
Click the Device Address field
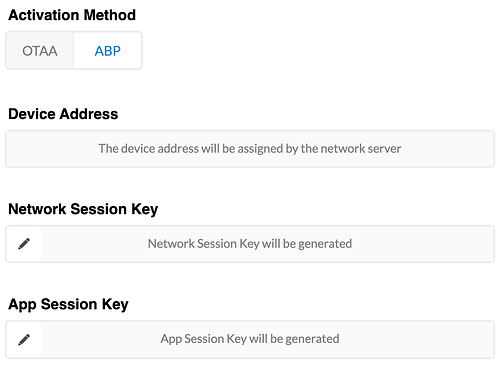click(x=250, y=149)
